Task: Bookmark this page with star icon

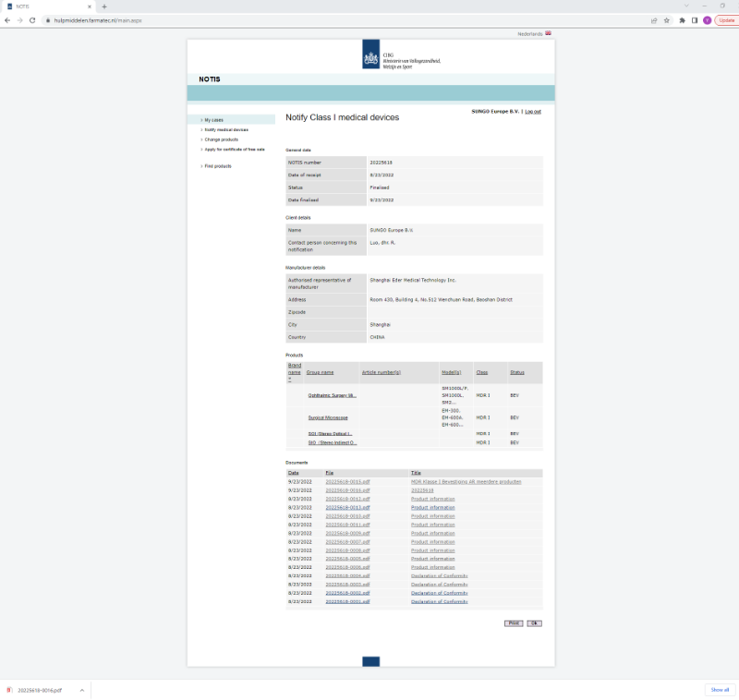Action: point(666,19)
